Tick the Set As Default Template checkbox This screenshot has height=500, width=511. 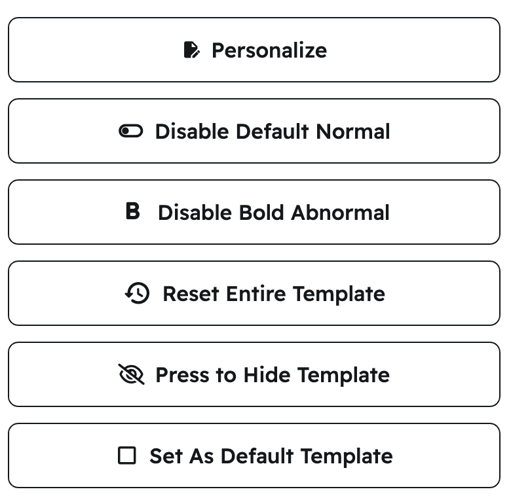coord(127,455)
